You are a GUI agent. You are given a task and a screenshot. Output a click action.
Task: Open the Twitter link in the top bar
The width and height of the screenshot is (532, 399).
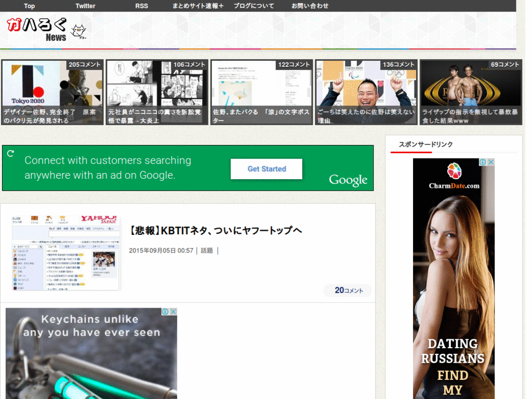click(85, 6)
